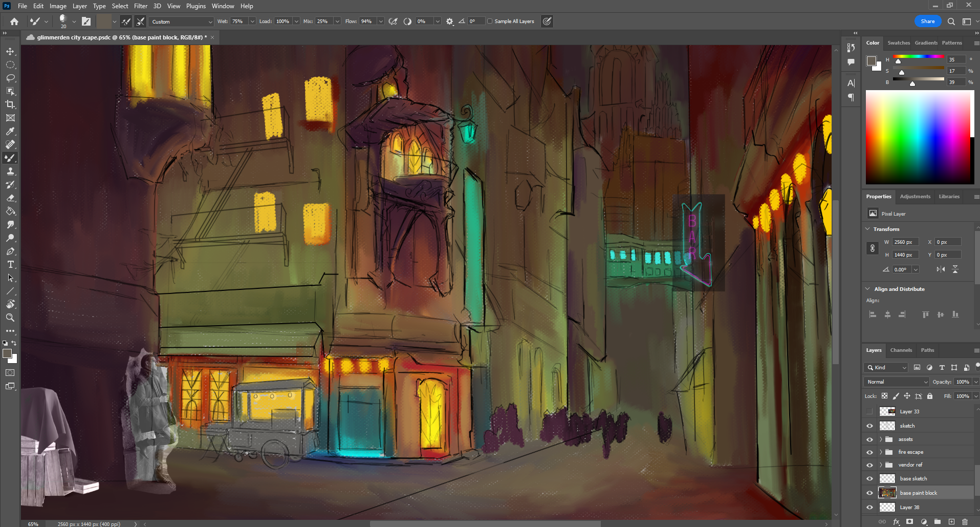This screenshot has width=980, height=527.
Task: Open the Layer menu
Action: coord(79,6)
